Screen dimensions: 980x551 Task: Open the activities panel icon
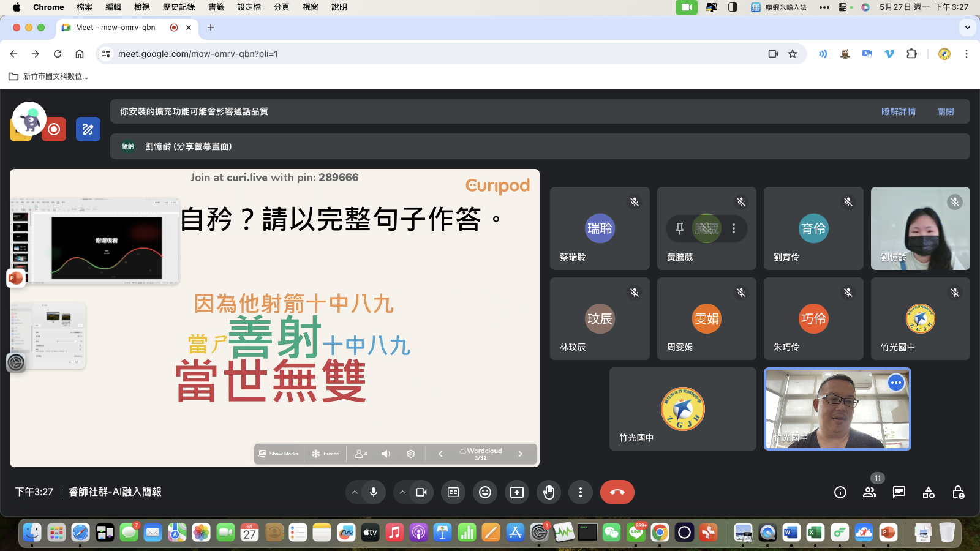click(x=929, y=492)
